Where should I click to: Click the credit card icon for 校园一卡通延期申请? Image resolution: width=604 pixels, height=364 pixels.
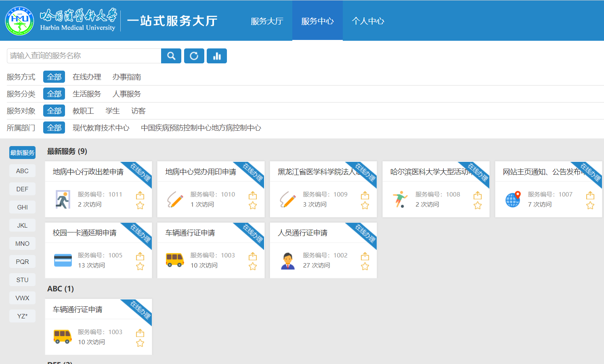pyautogui.click(x=63, y=260)
